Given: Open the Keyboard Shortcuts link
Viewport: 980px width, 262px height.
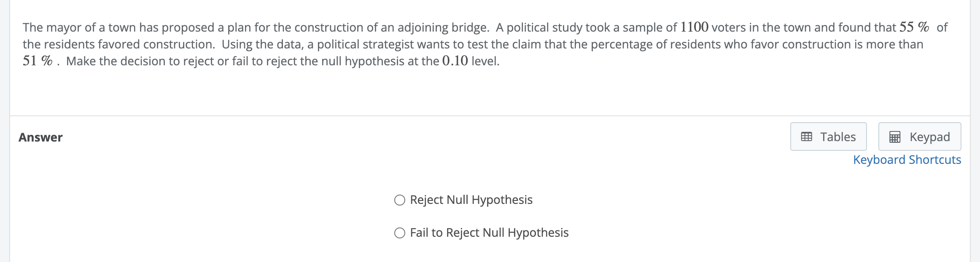Looking at the screenshot, I should click(x=907, y=160).
